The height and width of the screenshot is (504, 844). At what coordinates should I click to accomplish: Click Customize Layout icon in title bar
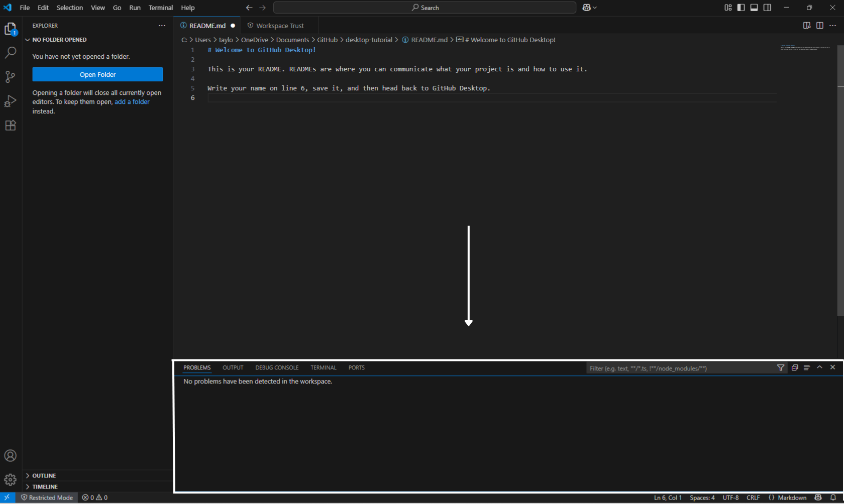(728, 8)
